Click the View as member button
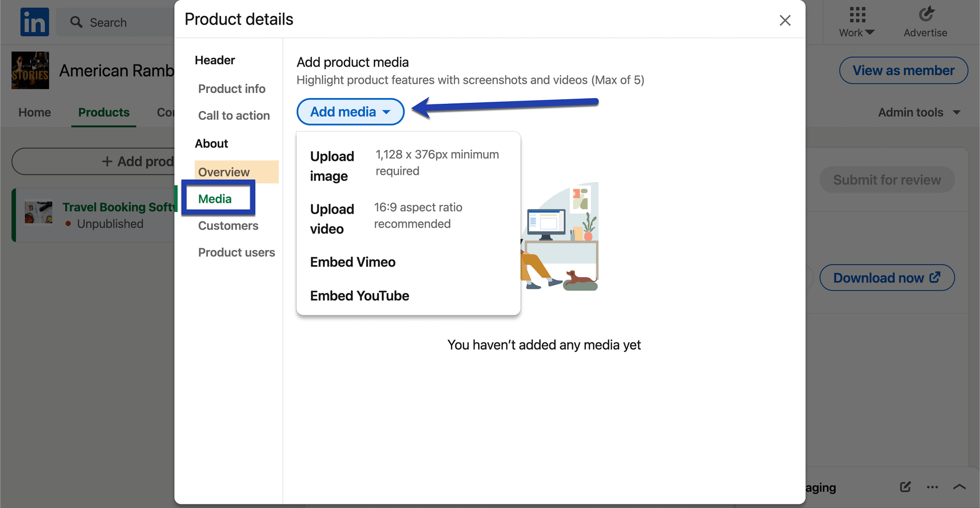Viewport: 980px width, 508px height. click(903, 70)
